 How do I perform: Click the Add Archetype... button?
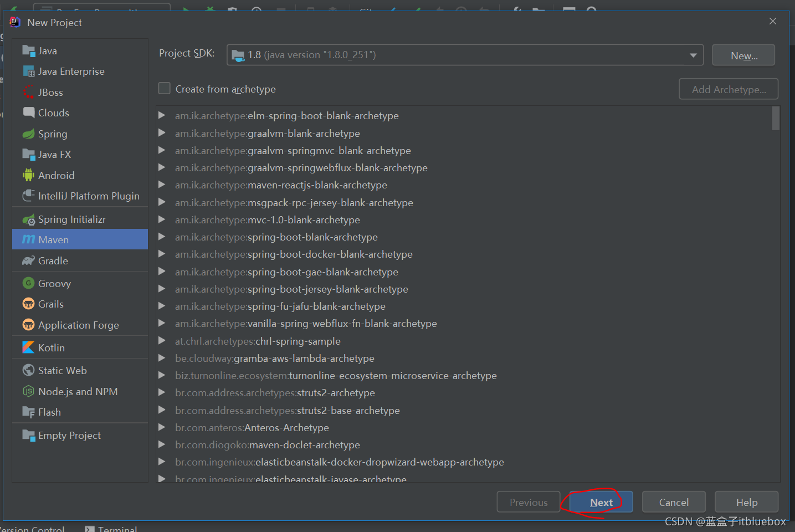(729, 89)
